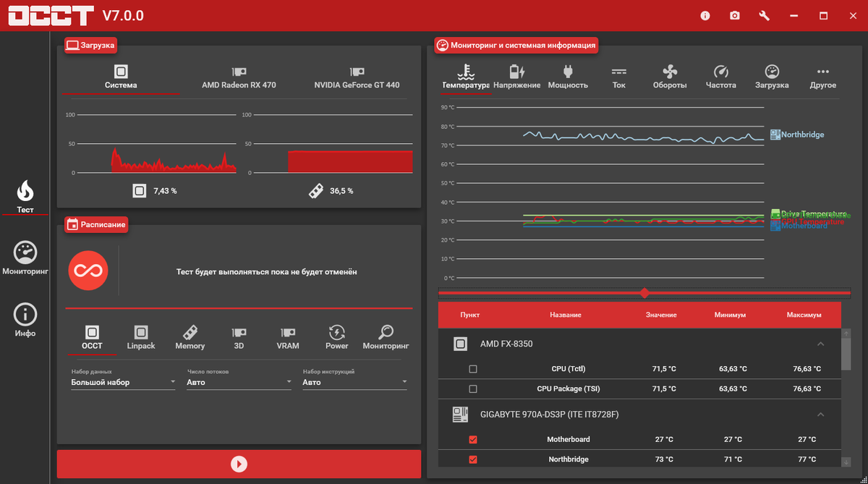Open the Напряжение monitoring tab

(x=516, y=76)
